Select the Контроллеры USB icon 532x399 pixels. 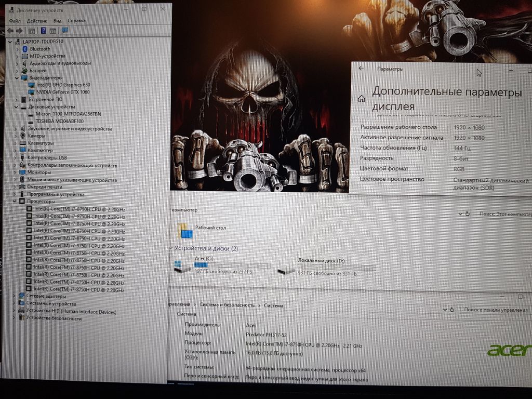click(x=23, y=158)
